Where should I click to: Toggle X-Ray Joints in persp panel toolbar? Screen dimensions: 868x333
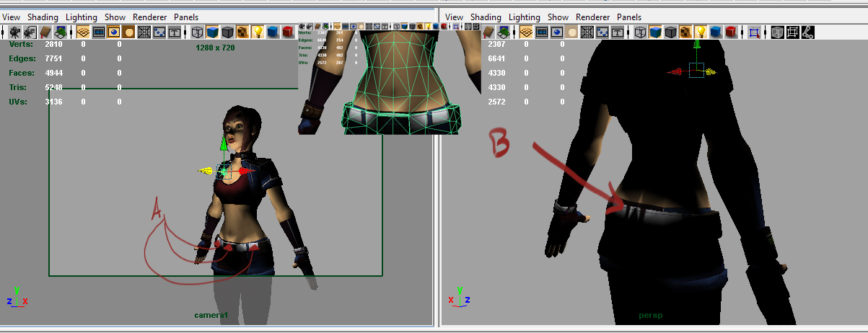807,32
